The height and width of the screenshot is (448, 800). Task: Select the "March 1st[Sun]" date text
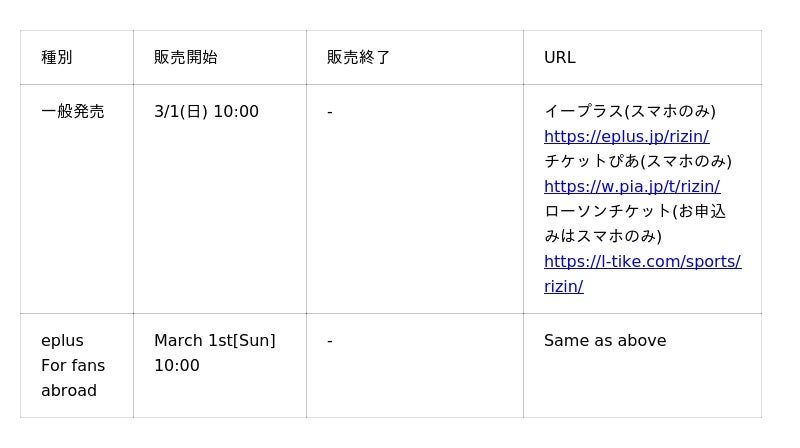pos(214,340)
